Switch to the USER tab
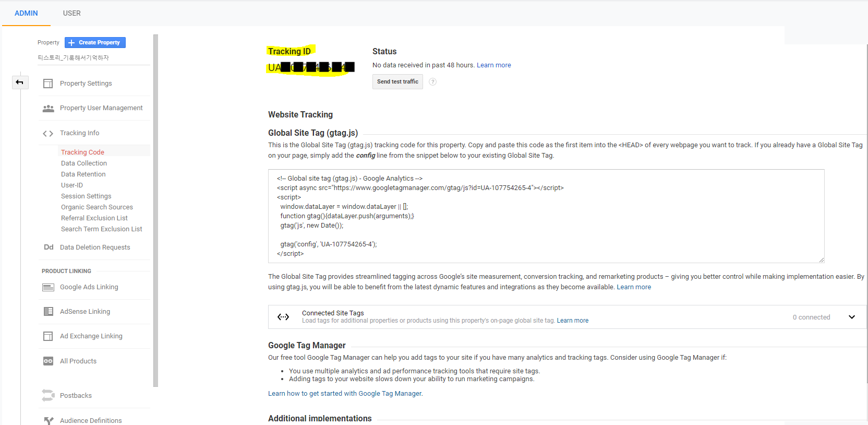The width and height of the screenshot is (868, 425). tap(72, 13)
